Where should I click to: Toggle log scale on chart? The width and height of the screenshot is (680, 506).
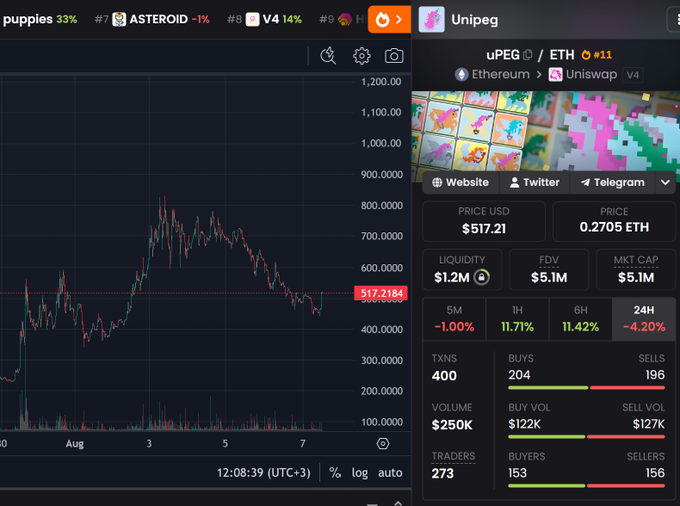coord(360,473)
